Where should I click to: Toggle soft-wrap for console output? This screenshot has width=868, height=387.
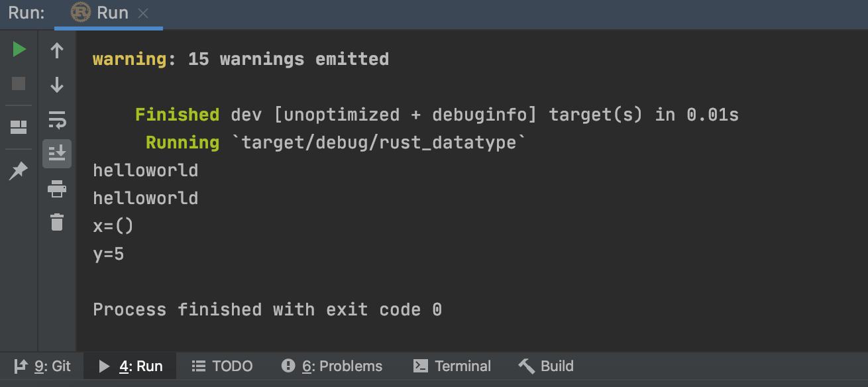coord(57,120)
